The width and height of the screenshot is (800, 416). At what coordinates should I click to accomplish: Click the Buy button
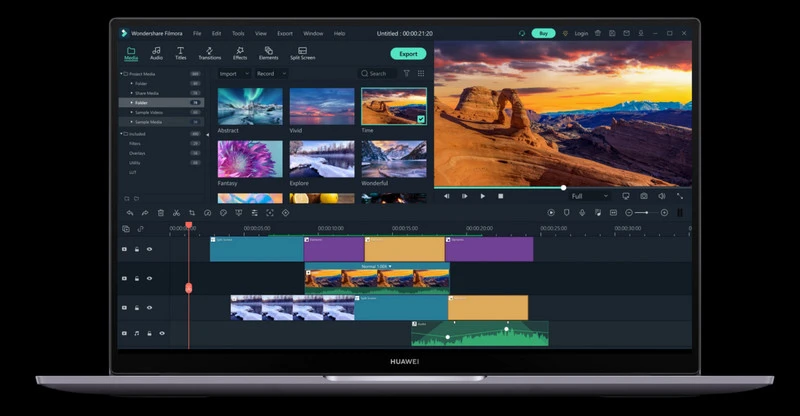tap(543, 33)
